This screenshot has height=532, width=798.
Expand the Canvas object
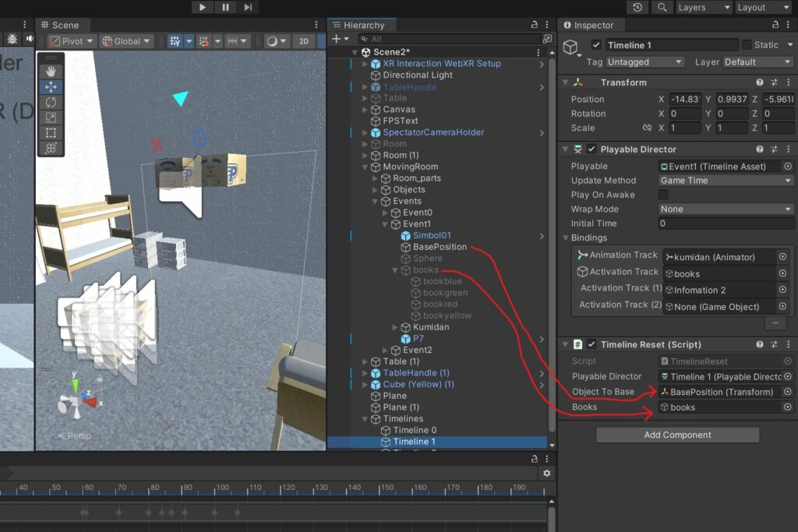[x=365, y=109]
